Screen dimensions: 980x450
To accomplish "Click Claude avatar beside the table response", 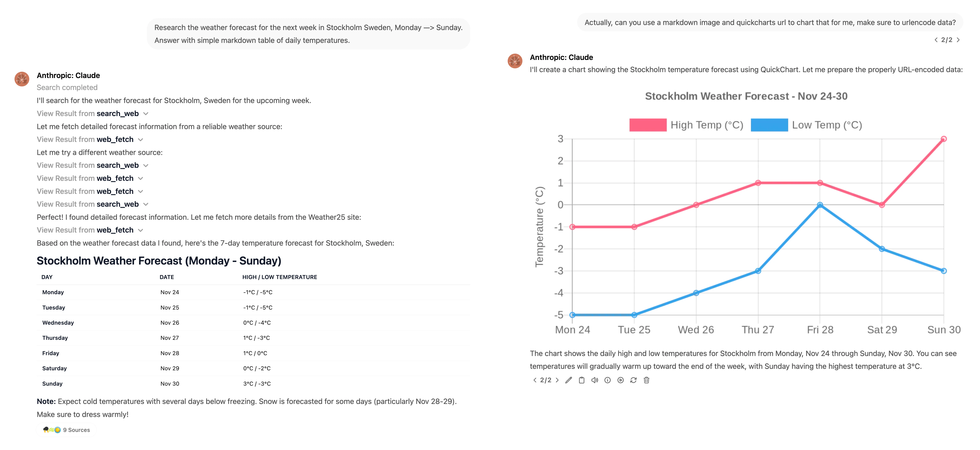I will click(22, 79).
